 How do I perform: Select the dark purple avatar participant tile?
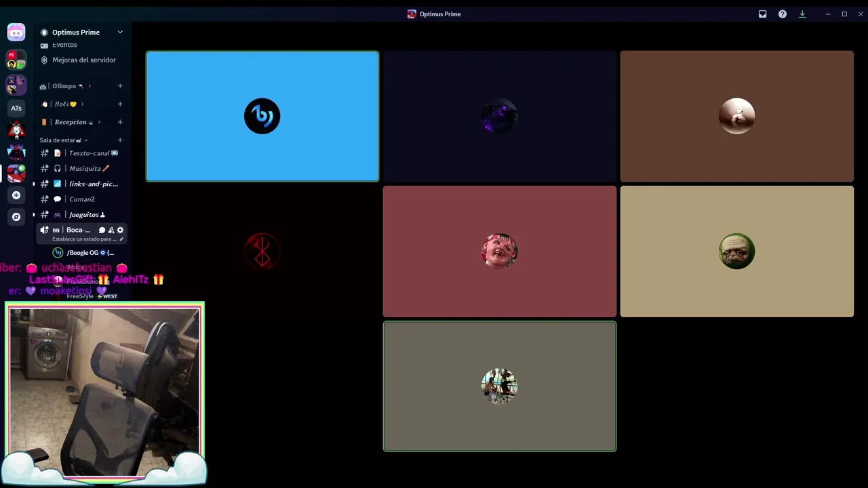point(500,117)
